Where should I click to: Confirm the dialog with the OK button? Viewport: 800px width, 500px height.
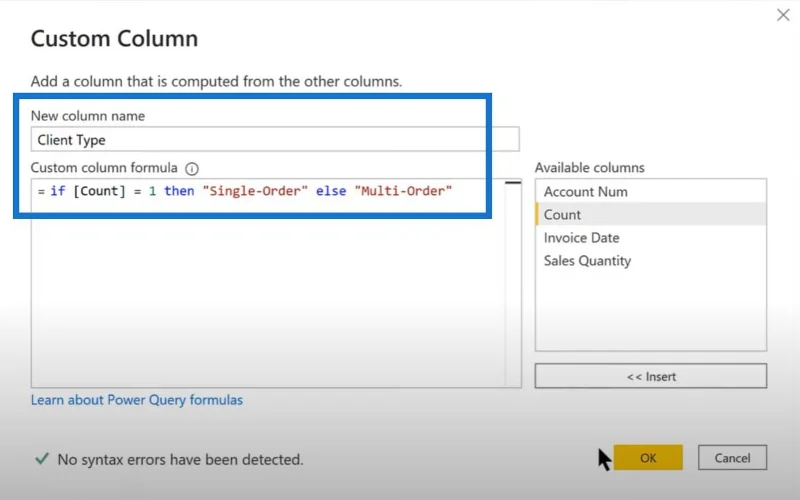(x=648, y=458)
